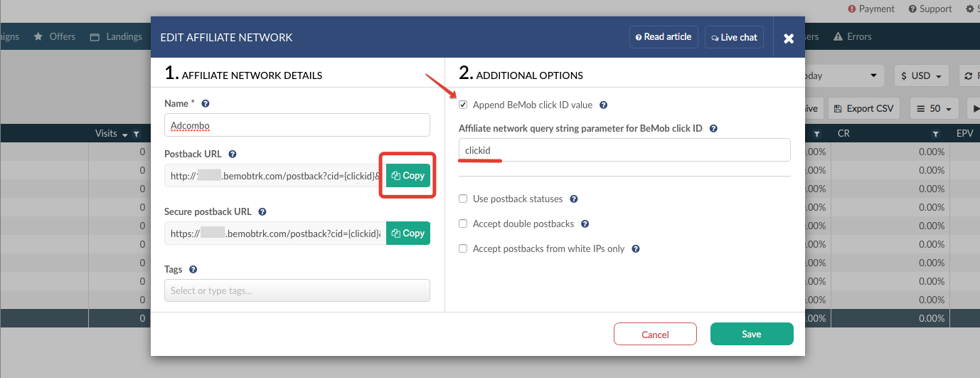
Task: Copy the Postback URL
Action: click(x=408, y=175)
